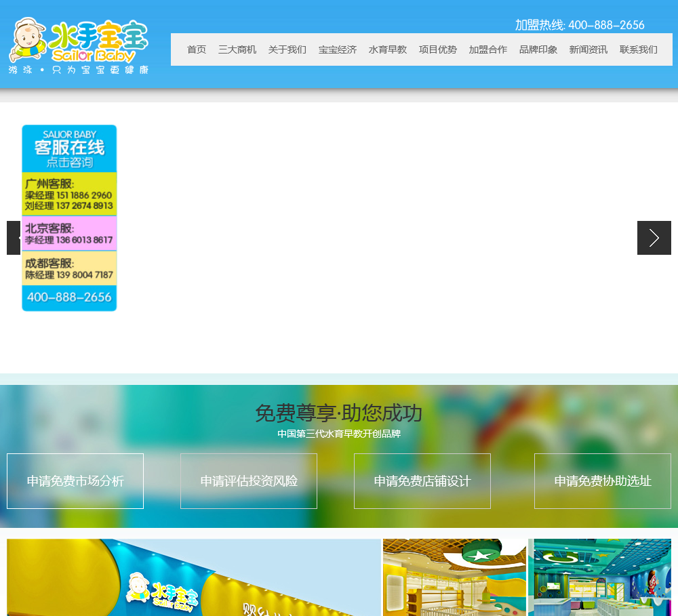This screenshot has height=616, width=678.
Task: Contact 刘经理 137 2674 8913
Action: pyautogui.click(x=68, y=206)
